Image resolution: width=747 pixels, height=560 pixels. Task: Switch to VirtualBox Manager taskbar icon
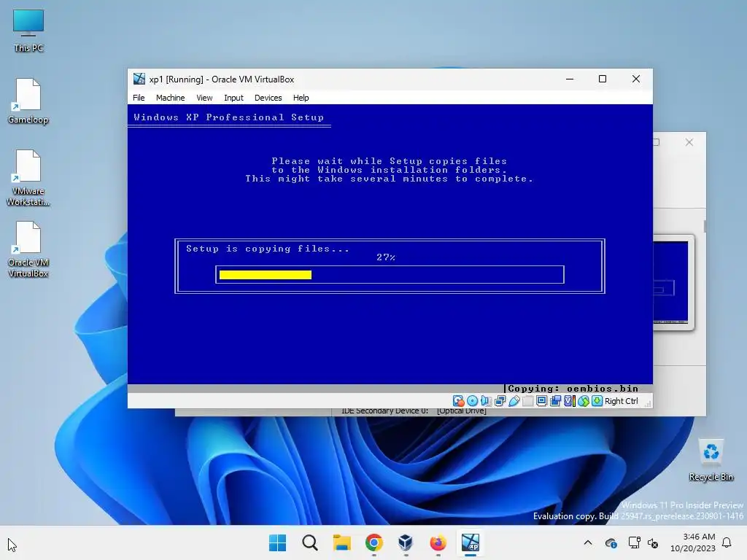[406, 542]
